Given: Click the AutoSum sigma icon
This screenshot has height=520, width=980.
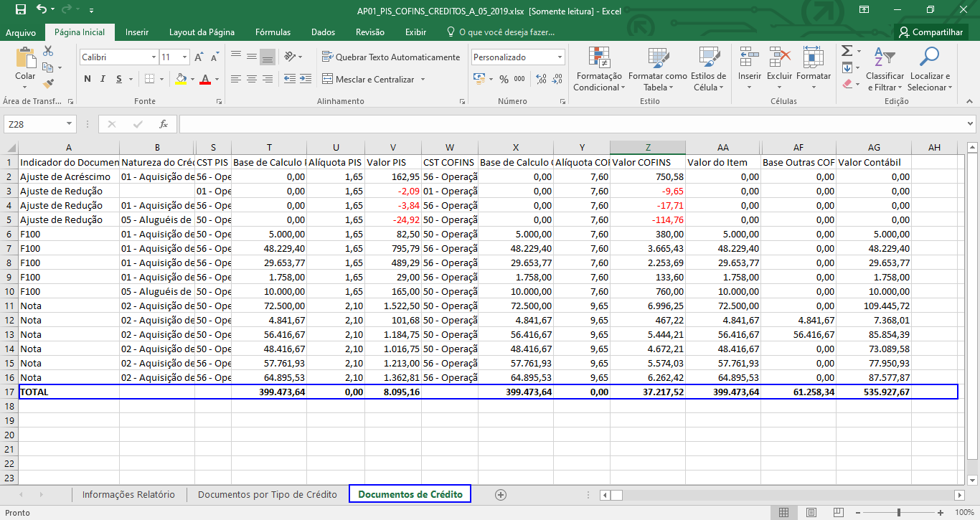Looking at the screenshot, I should point(847,51).
